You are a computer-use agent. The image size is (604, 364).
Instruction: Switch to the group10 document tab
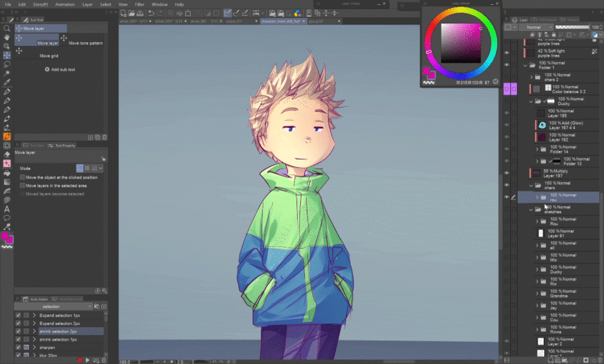(x=325, y=21)
